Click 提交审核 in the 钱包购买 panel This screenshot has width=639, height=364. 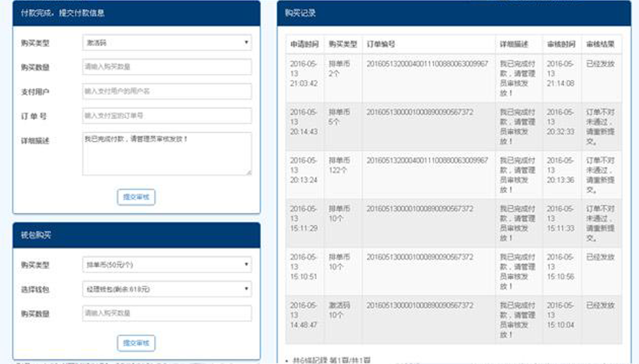tap(136, 343)
